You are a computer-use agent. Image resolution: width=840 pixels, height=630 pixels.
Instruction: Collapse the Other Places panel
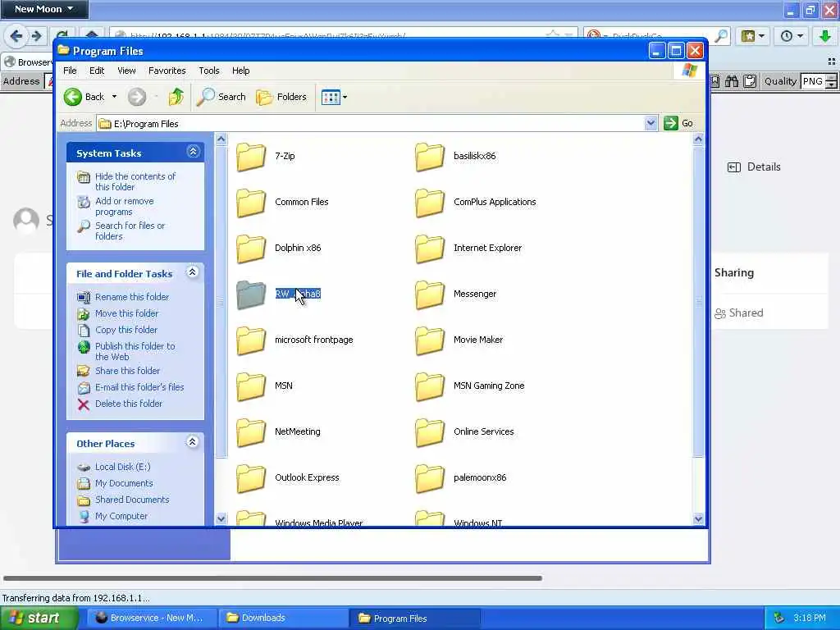193,442
